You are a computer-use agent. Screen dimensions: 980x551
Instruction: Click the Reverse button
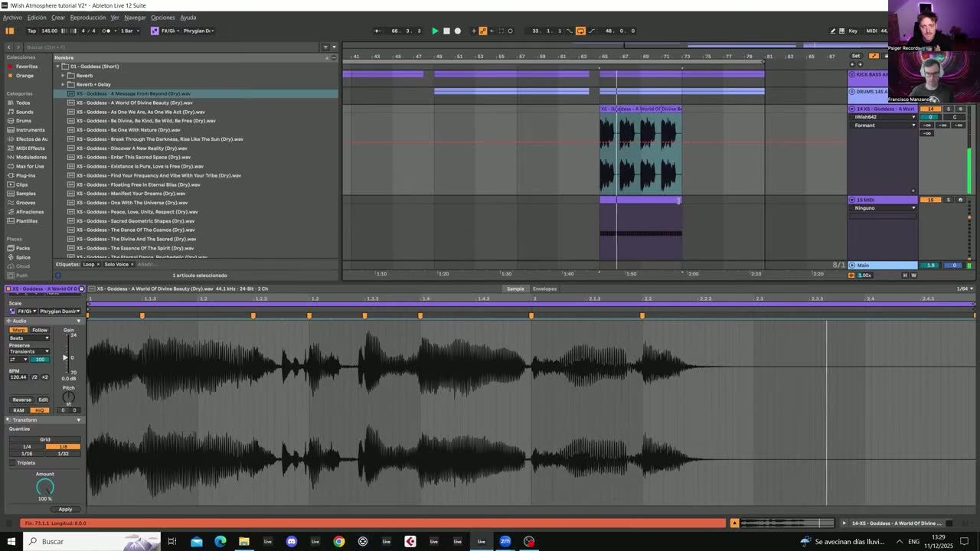pyautogui.click(x=22, y=399)
